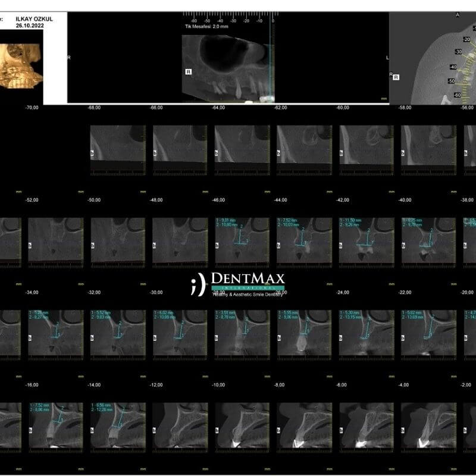Click the DentMax smiley logo
This screenshot has width=476, height=476.
[198, 285]
